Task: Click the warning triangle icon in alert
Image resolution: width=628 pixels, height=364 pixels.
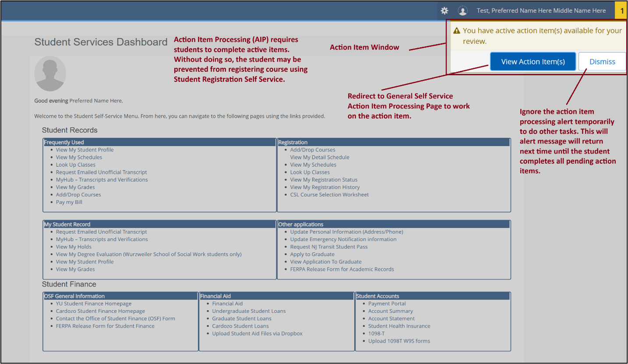Action: [456, 31]
